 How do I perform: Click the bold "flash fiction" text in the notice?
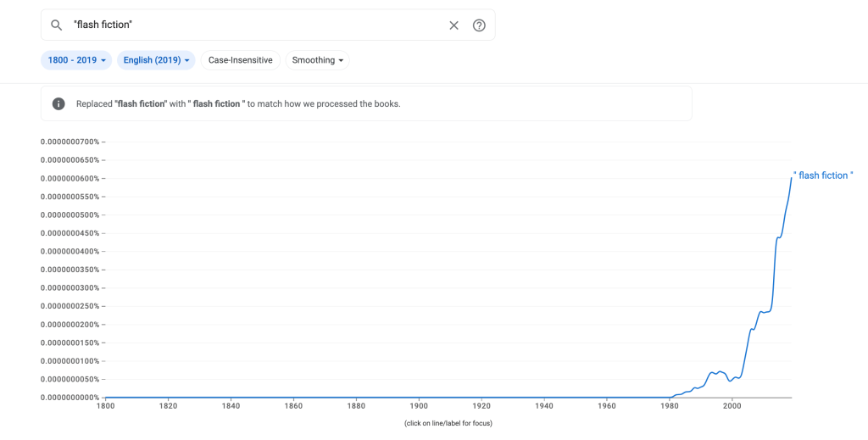tap(140, 104)
